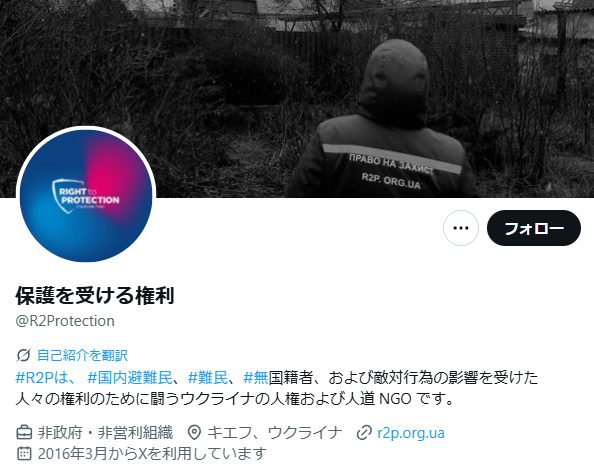Image resolution: width=594 pixels, height=466 pixels.
Task: Open the three-dot more options button
Action: (x=461, y=228)
